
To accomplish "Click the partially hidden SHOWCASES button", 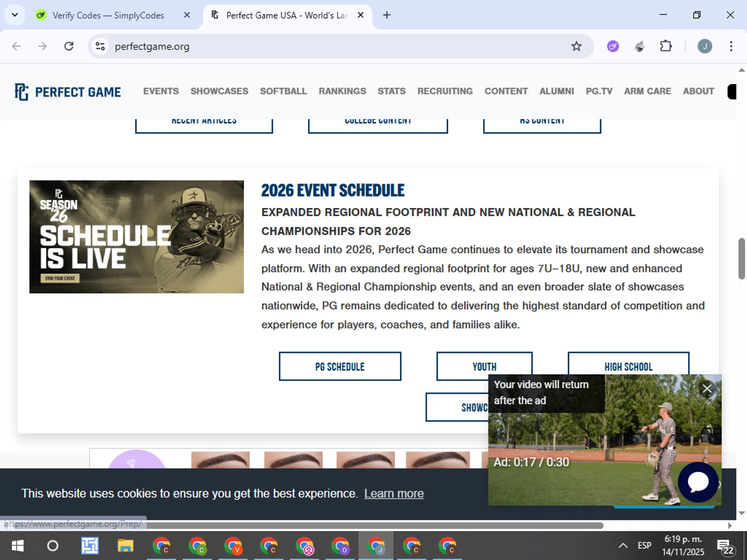I will pos(457,407).
